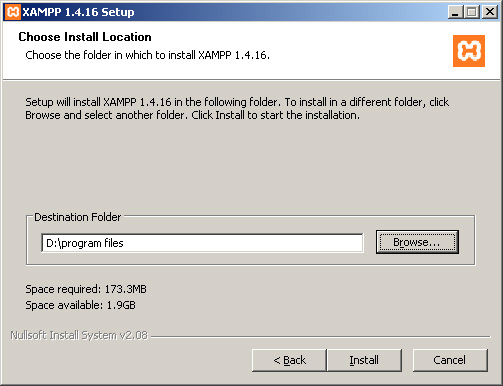The width and height of the screenshot is (503, 386).
Task: Click the 'Nullsoft Install System v2.08' branding text
Action: click(x=79, y=335)
